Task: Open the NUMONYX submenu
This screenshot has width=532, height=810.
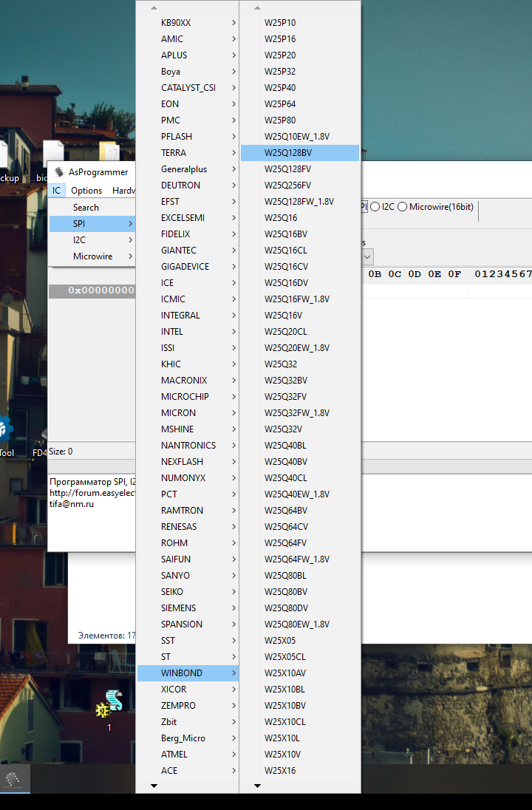Action: pyautogui.click(x=188, y=478)
